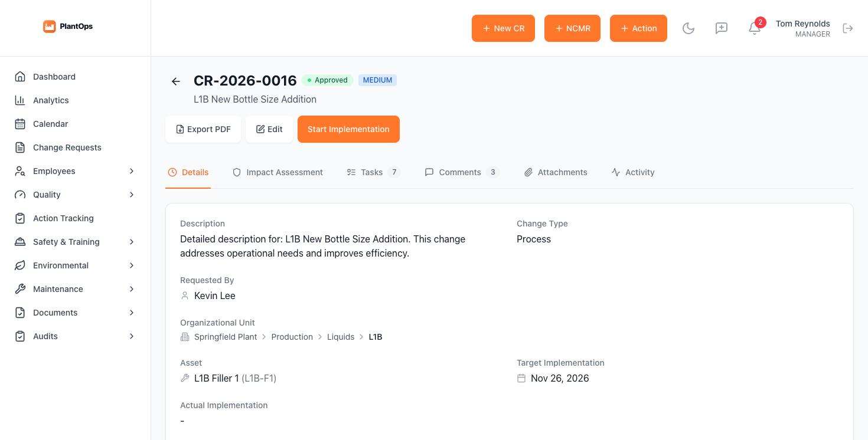Click the PlantOps logo icon

tap(50, 27)
